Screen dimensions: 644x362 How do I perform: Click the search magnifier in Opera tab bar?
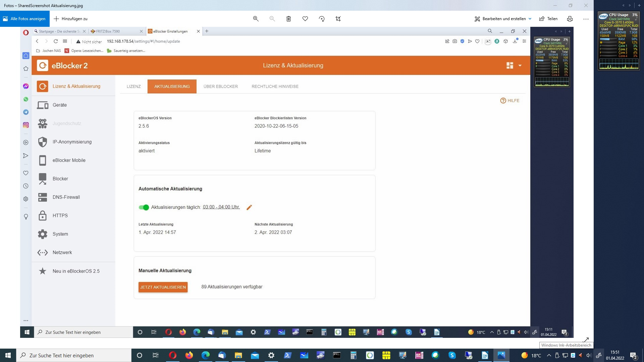point(490,31)
